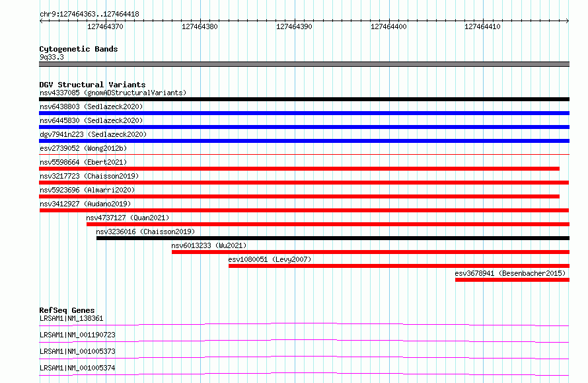Viewport: 588px width, 383px height.
Task: Open variant nsv6013233 (Wu2021) label
Action: 209,245
